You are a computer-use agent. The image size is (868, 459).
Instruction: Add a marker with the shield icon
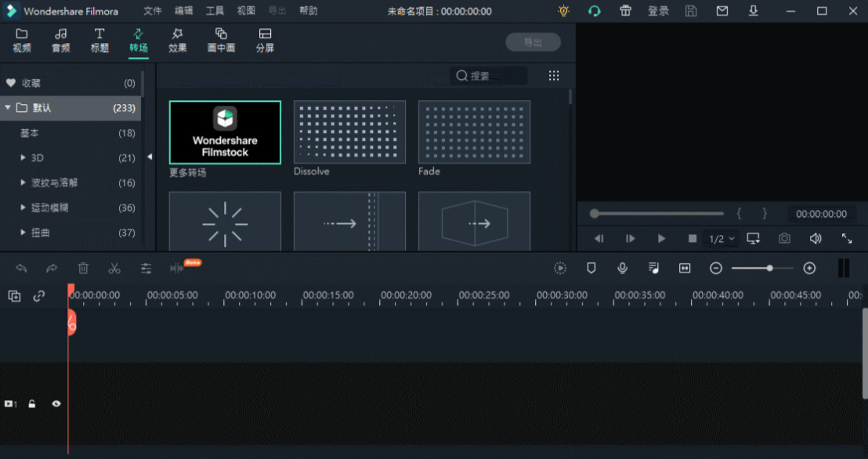[591, 268]
